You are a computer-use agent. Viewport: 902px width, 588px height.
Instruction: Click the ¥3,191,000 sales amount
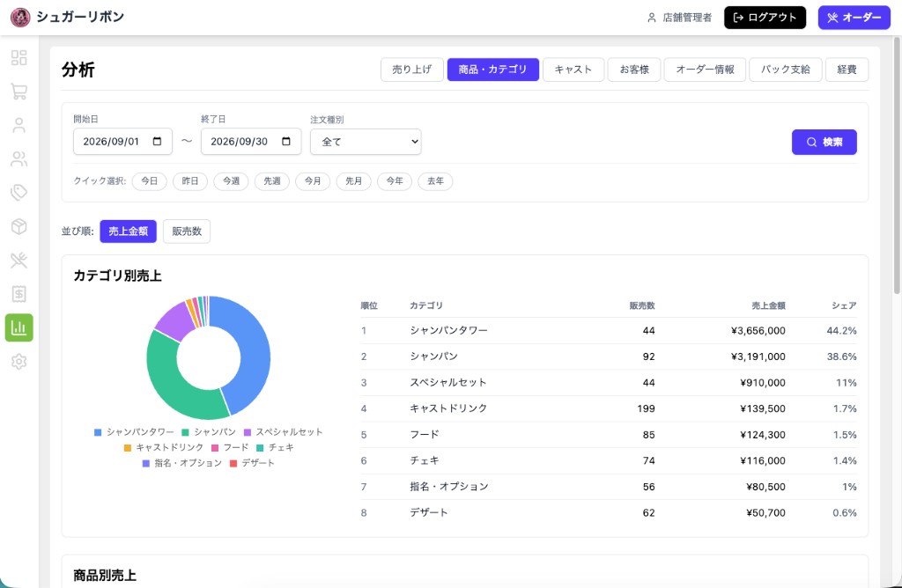[x=758, y=356]
